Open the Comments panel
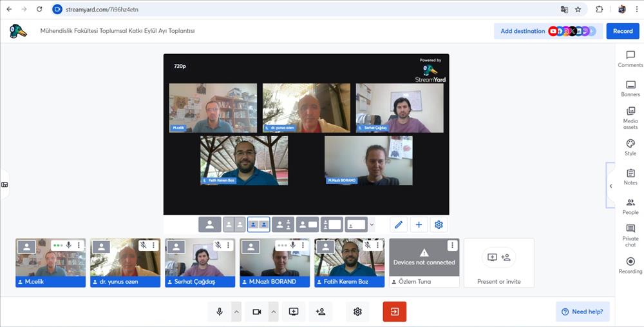644x327 pixels. pos(630,59)
